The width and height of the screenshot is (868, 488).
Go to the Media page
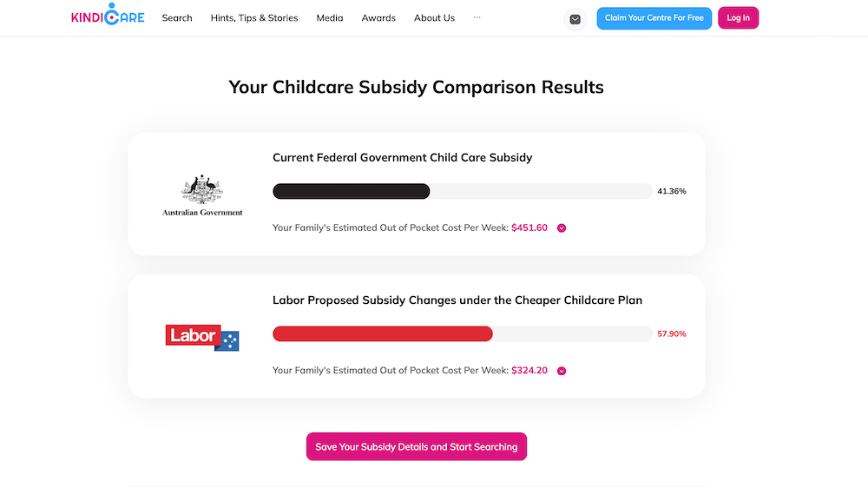point(330,18)
